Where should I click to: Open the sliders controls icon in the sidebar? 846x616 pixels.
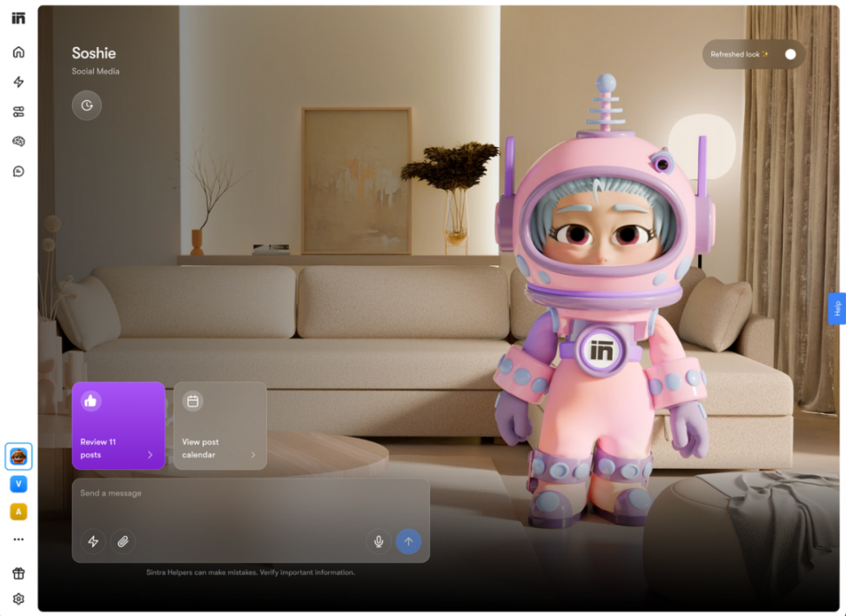click(x=18, y=111)
